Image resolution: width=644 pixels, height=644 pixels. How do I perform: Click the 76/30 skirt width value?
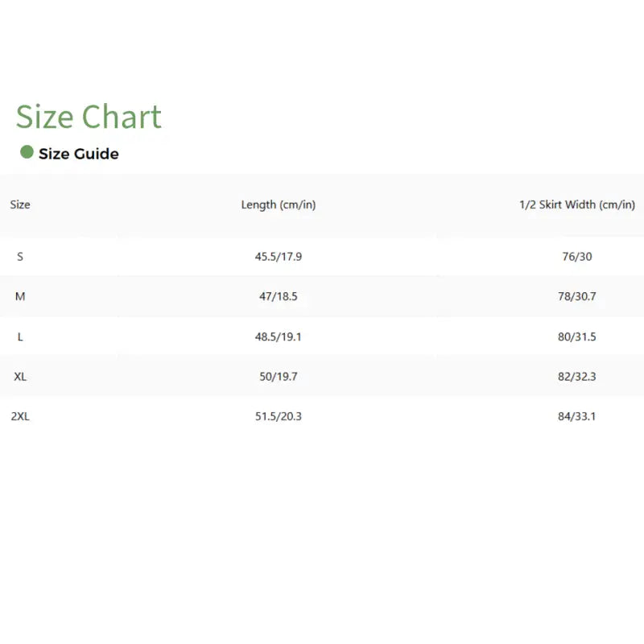point(576,257)
